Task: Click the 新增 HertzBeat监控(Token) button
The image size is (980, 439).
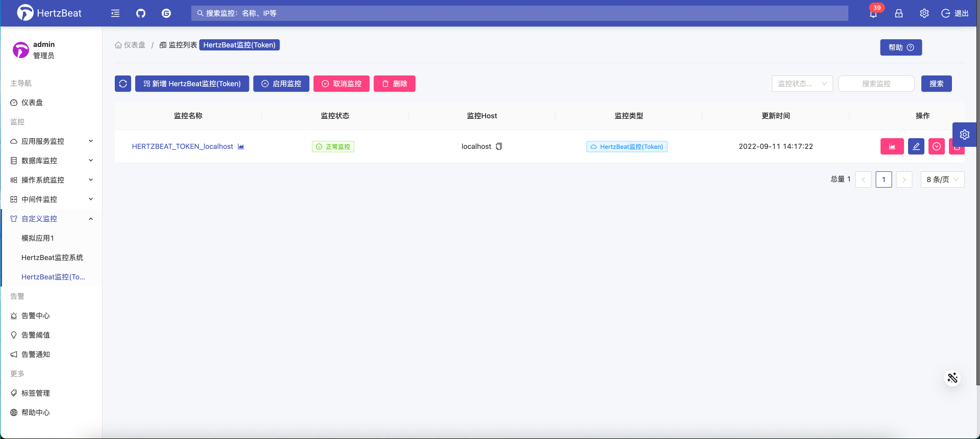Action: pyautogui.click(x=192, y=84)
